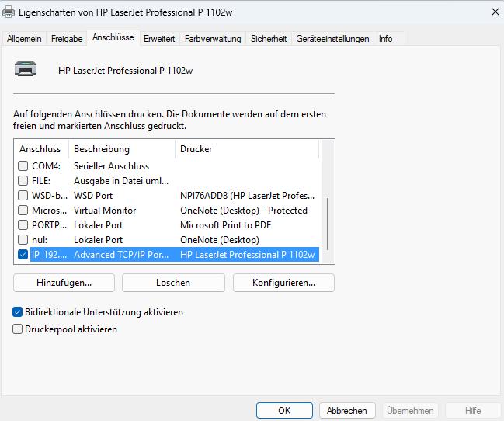The width and height of the screenshot is (504, 421).
Task: Go to the Farbverwaltung tab
Action: coord(213,39)
